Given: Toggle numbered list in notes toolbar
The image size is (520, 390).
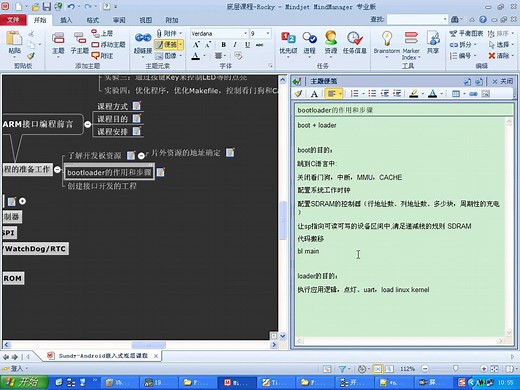Looking at the screenshot, I should coord(355,94).
